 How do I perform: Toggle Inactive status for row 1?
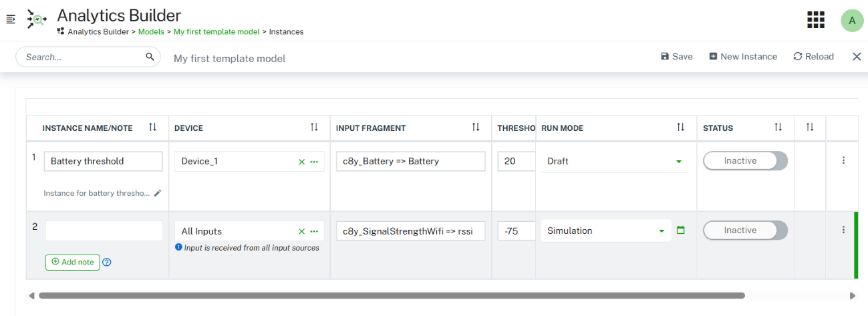click(746, 161)
